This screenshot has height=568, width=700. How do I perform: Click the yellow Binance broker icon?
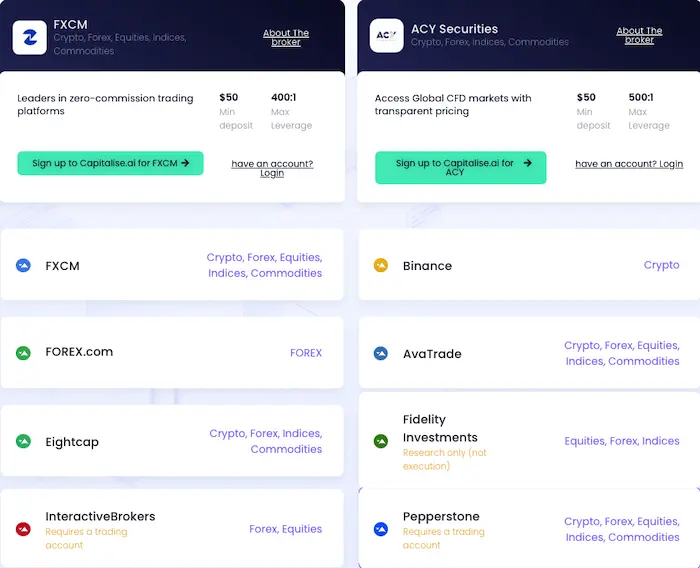pos(381,265)
